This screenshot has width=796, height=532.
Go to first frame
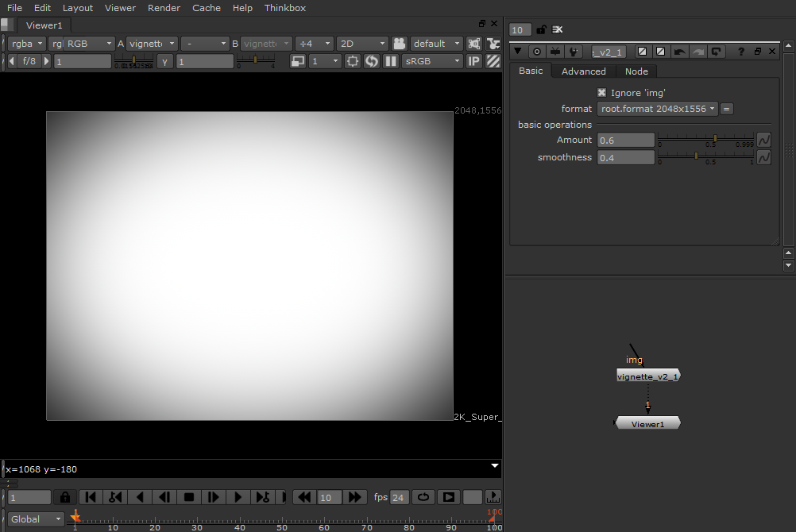91,497
